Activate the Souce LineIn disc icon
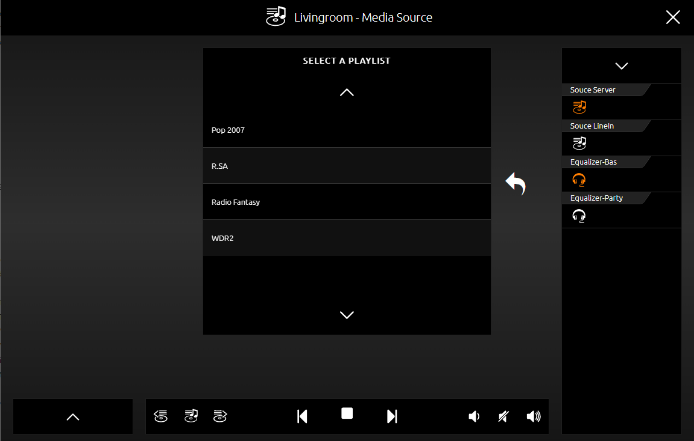 pos(579,143)
